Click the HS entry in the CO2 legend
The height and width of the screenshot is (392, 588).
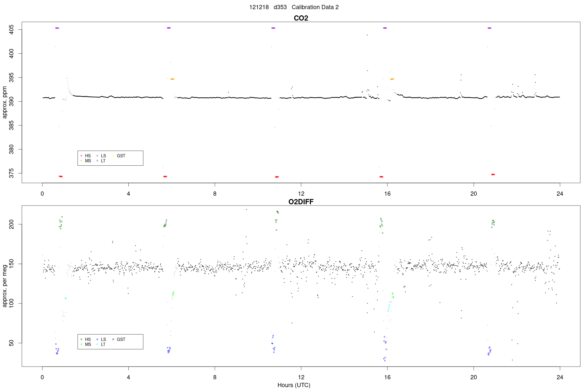point(86,156)
